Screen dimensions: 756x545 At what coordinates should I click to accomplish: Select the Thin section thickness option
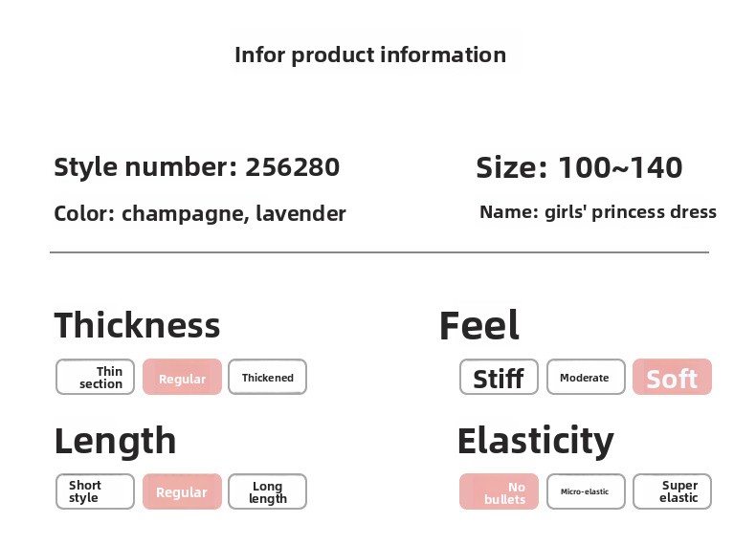click(95, 378)
